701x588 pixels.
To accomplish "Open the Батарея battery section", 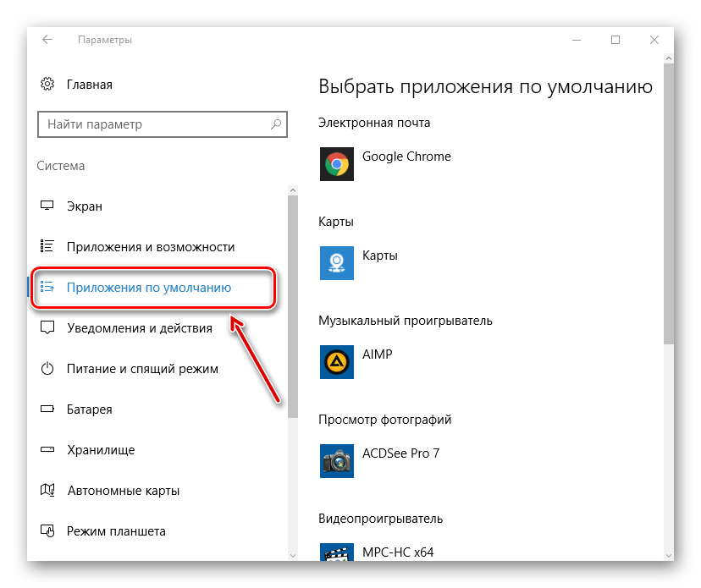I will click(x=89, y=409).
